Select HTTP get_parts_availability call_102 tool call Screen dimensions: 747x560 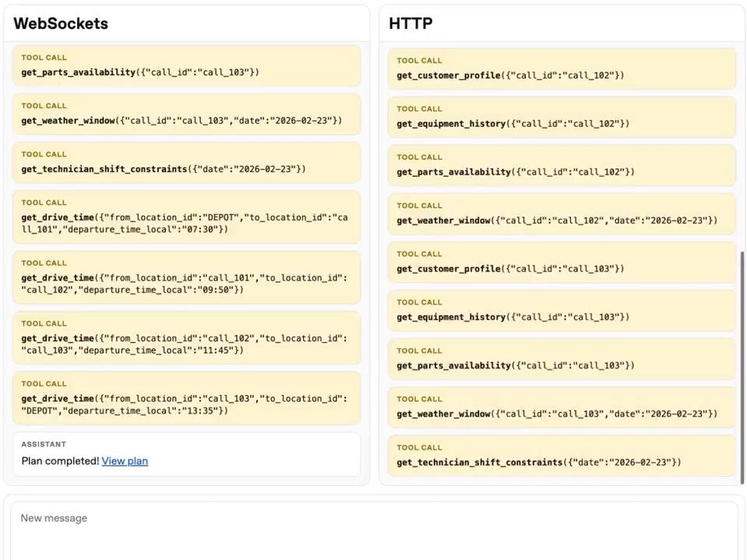pyautogui.click(x=562, y=165)
